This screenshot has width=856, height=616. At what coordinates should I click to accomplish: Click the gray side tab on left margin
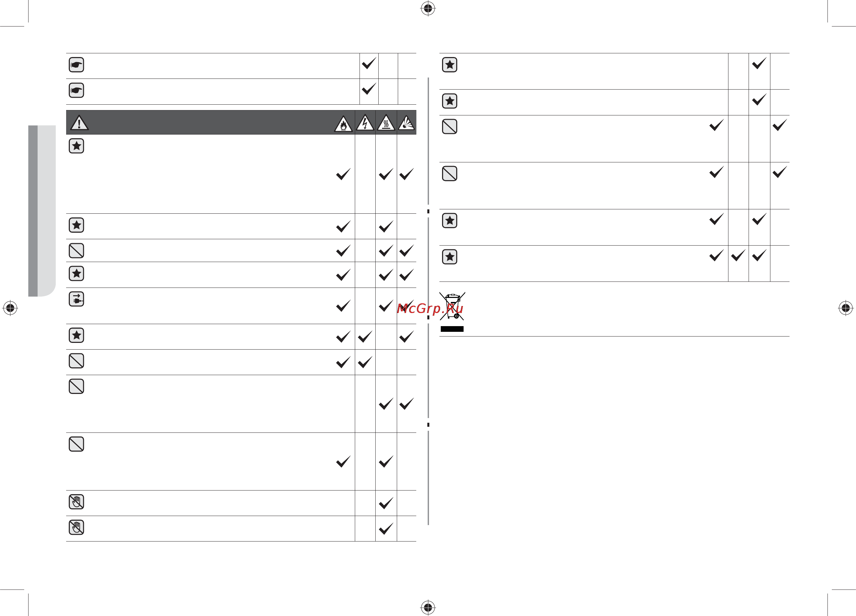(x=42, y=211)
